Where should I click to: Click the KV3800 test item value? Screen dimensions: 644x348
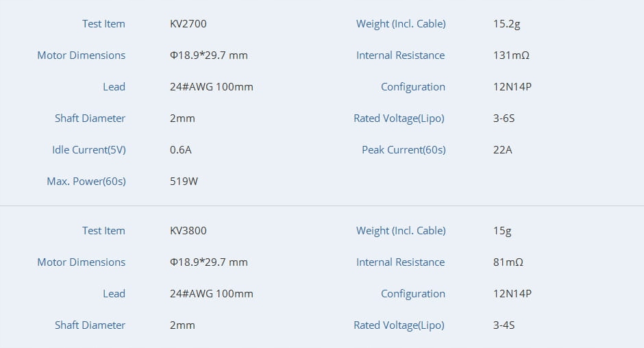(x=188, y=230)
